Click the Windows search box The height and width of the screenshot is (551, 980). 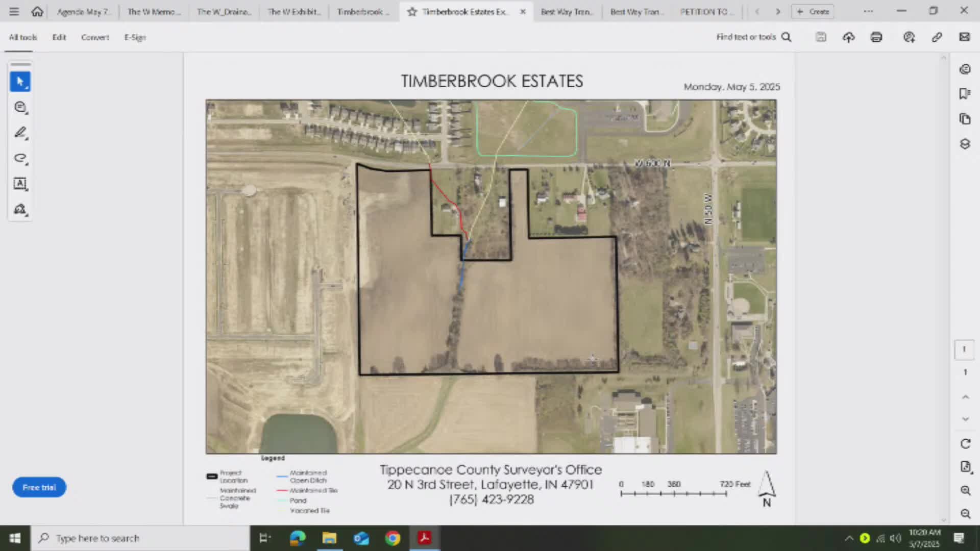(140, 538)
